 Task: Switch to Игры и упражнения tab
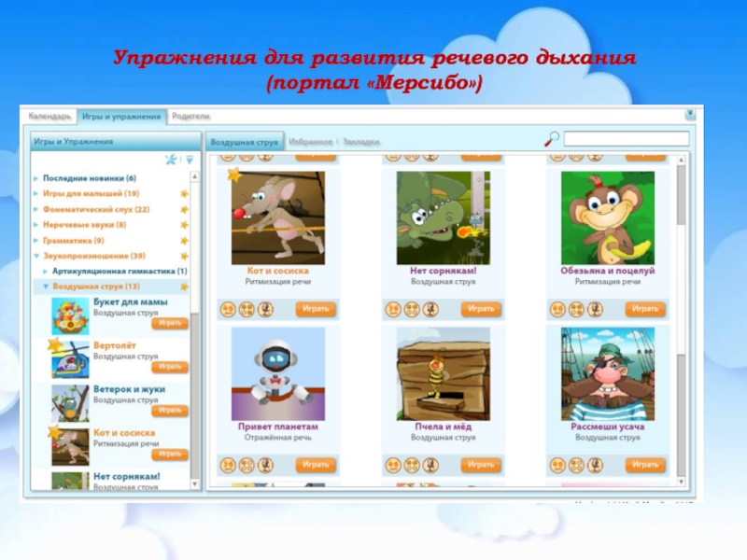coord(121,117)
